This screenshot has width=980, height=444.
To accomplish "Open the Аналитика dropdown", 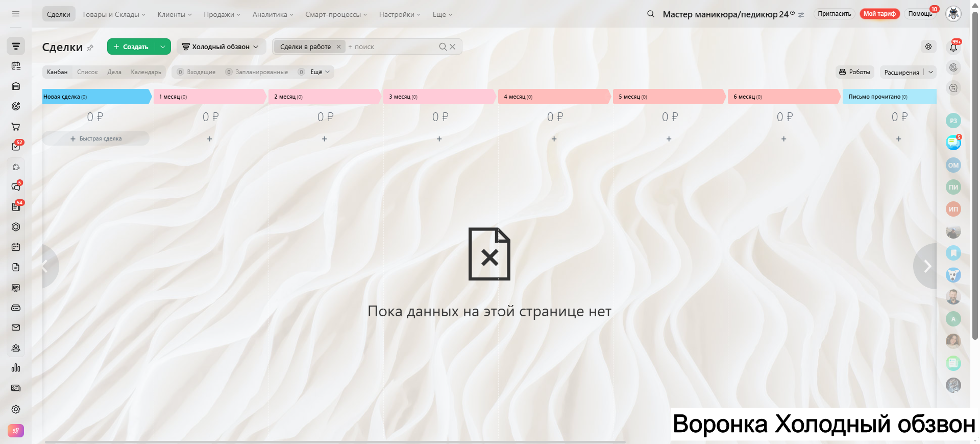I will click(x=273, y=14).
